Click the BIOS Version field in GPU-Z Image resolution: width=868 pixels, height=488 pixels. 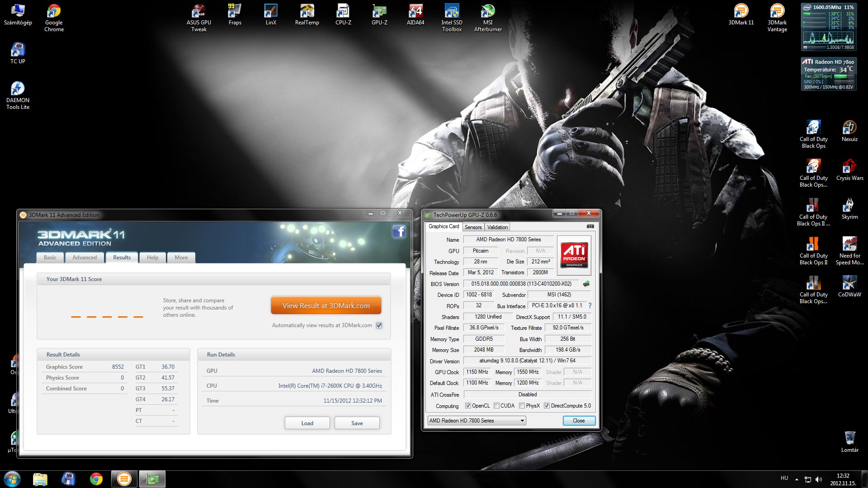coord(521,284)
